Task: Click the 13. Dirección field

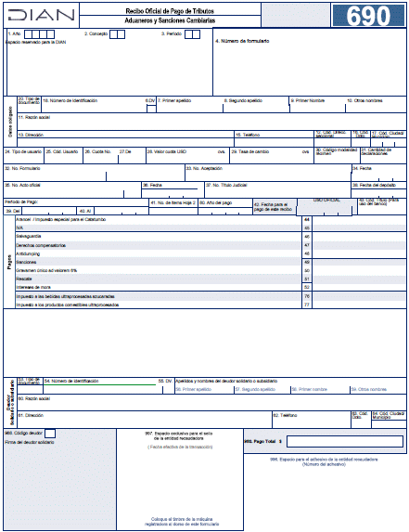Action: 125,138
